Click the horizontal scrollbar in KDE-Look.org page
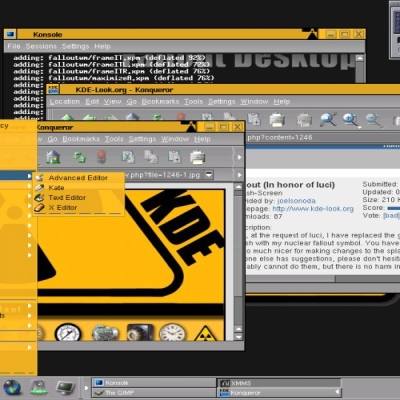The width and height of the screenshot is (400, 400). click(323, 279)
